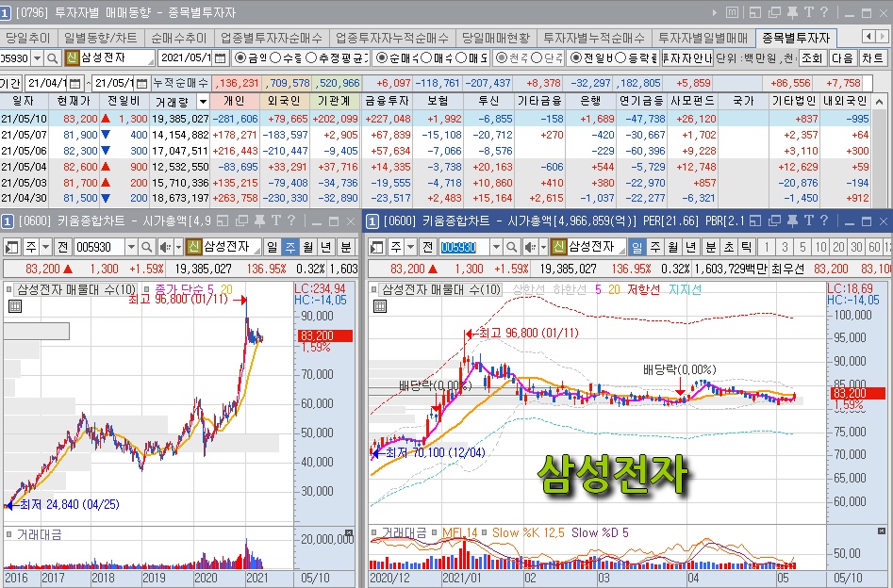
Task: Click help question mark in right chart title bar
Action: [823, 220]
